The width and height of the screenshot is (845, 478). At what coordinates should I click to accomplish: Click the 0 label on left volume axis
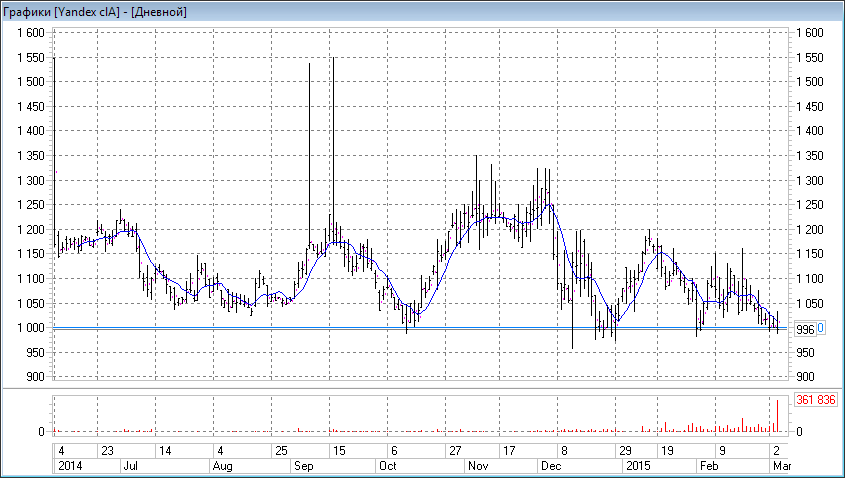click(41, 432)
